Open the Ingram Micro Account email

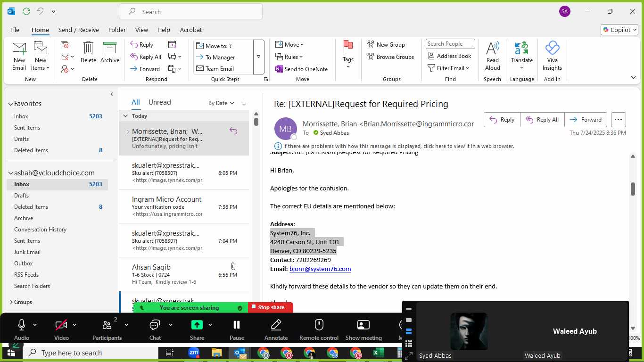[184, 206]
